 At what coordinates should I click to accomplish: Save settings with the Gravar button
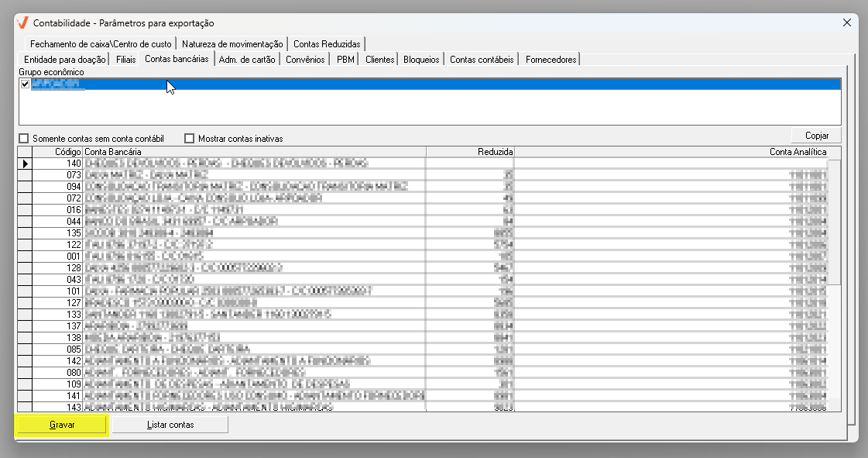62,425
